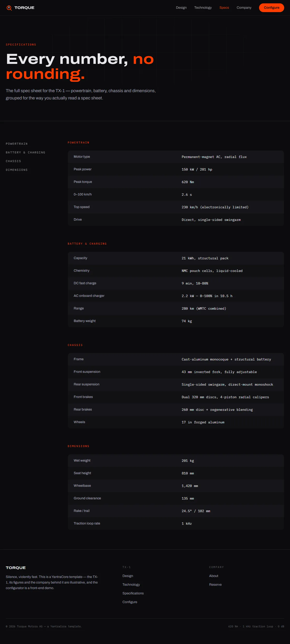Open the footer Configure link
290x644 pixels.
click(x=130, y=602)
